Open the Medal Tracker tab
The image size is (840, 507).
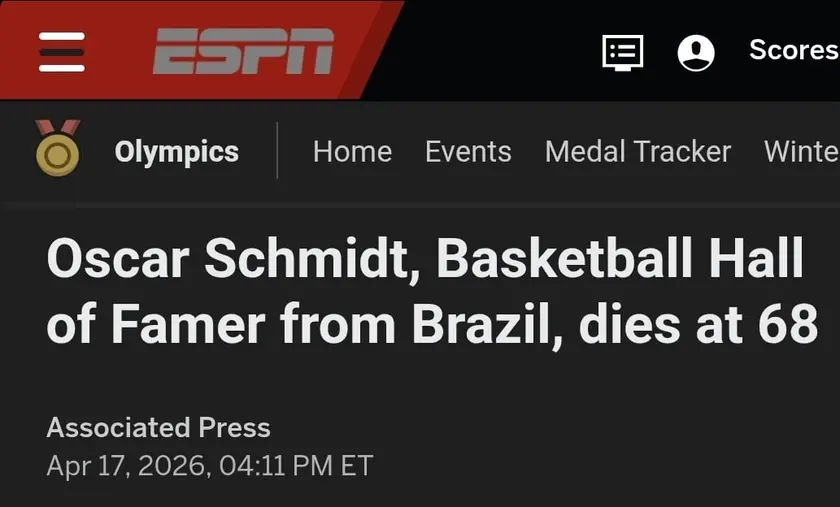coord(638,151)
